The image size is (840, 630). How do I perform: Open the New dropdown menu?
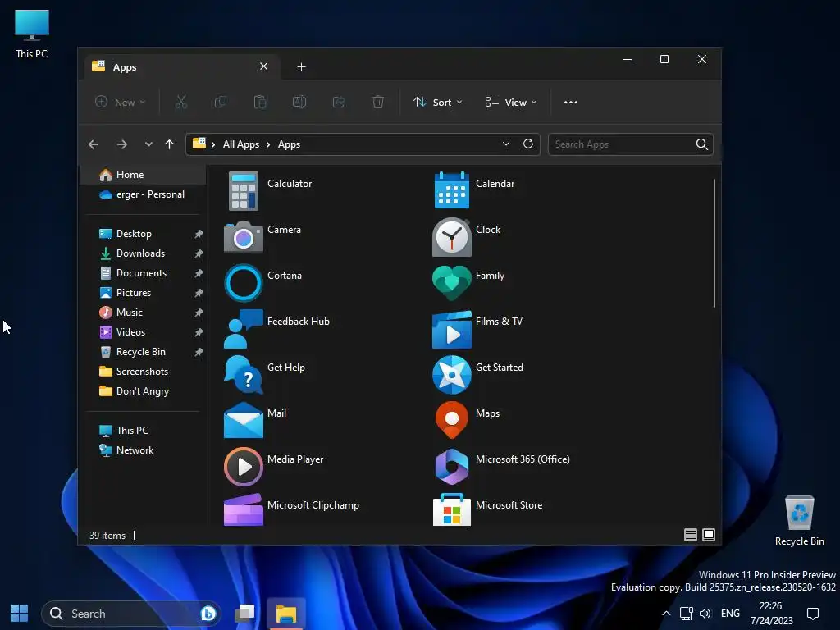[121, 102]
